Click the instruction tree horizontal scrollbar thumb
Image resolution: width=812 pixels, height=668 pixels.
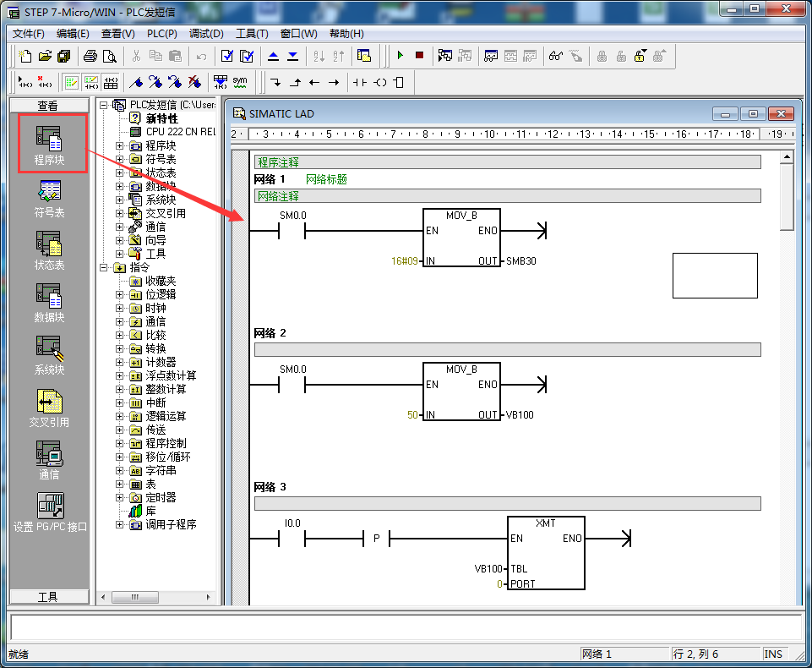[x=135, y=597]
